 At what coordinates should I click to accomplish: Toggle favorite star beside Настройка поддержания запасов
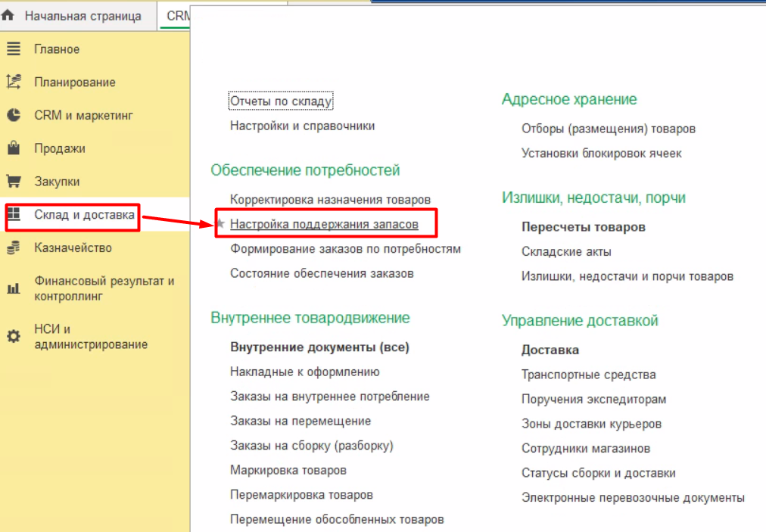220,225
